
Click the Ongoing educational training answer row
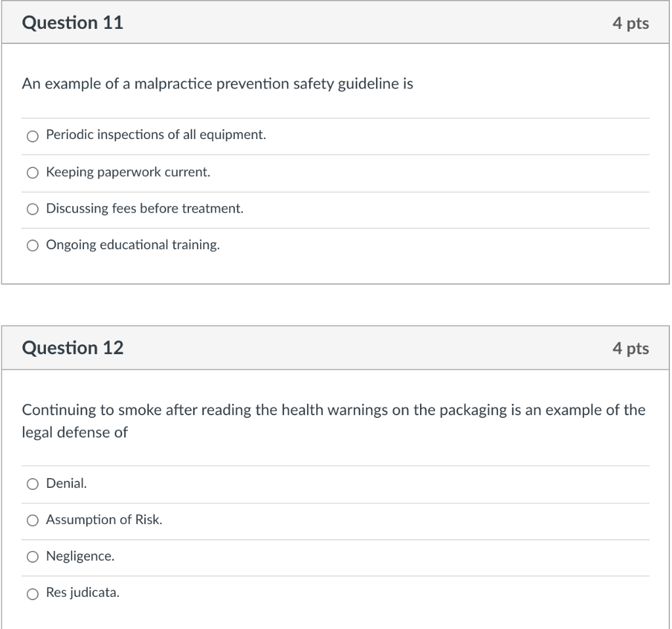pos(133,245)
